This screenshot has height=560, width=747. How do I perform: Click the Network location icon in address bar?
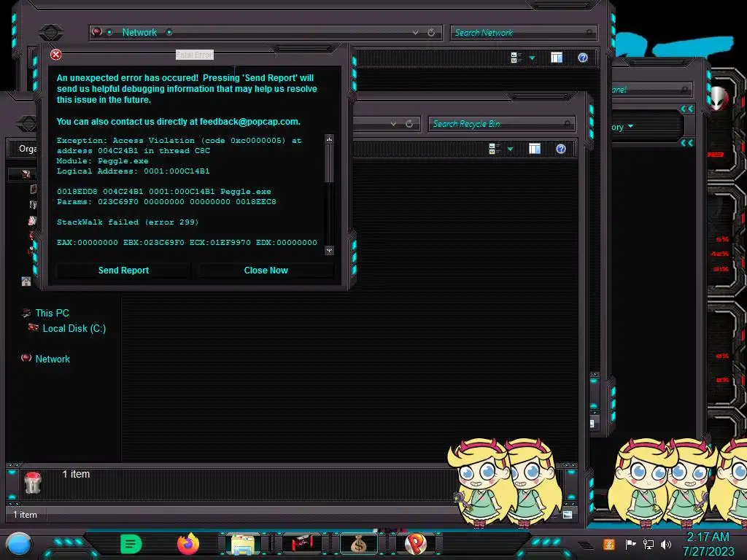pyautogui.click(x=97, y=32)
